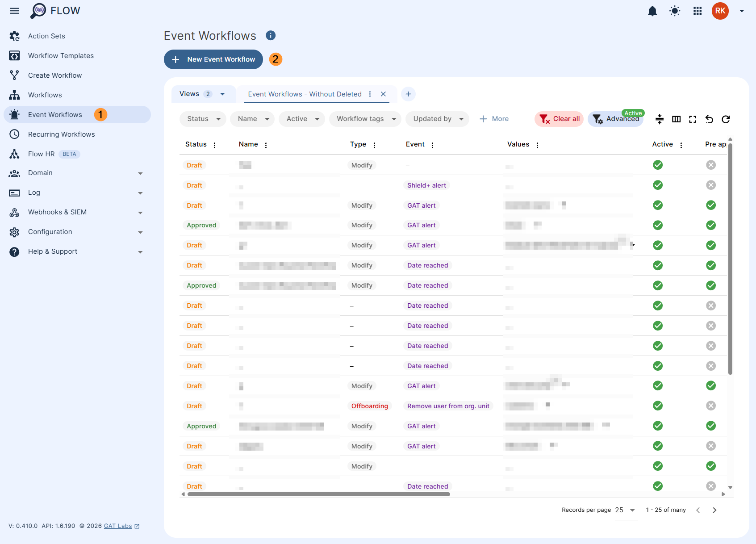Switch to Event Workflows - Without Deleted tab

(x=305, y=94)
